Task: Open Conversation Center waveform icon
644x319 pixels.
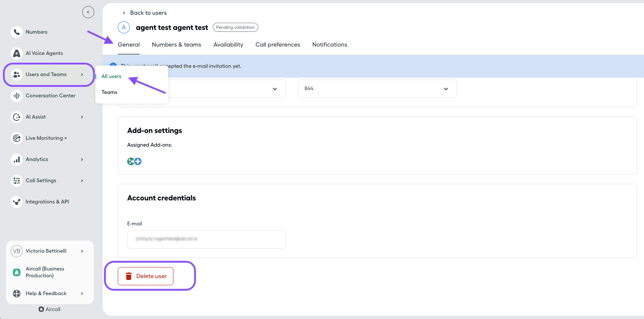Action: pyautogui.click(x=17, y=96)
